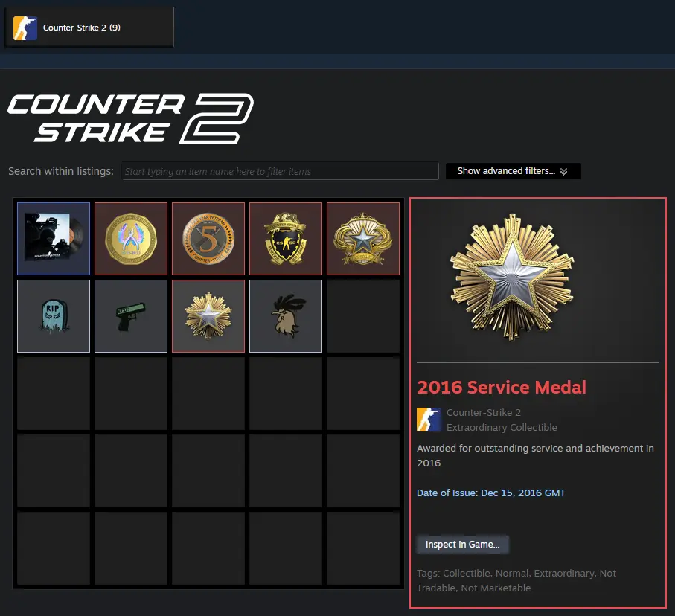This screenshot has width=675, height=616.
Task: Click the 2016 Service Medal title
Action: [x=502, y=387]
